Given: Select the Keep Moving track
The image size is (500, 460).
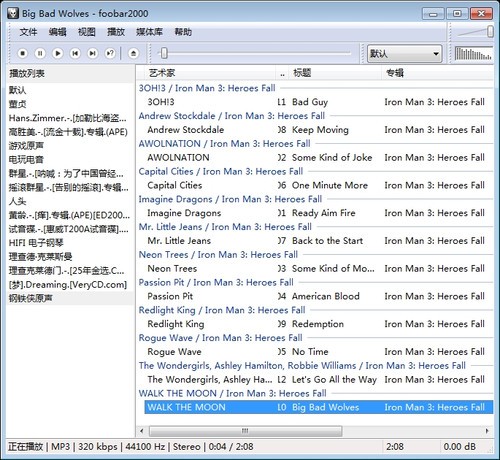Looking at the screenshot, I should [x=318, y=130].
